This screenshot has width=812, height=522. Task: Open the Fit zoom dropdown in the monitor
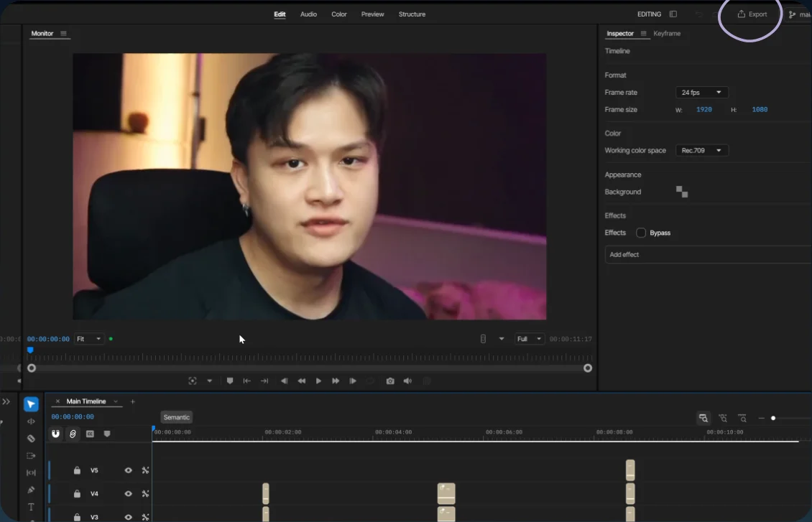coord(88,339)
